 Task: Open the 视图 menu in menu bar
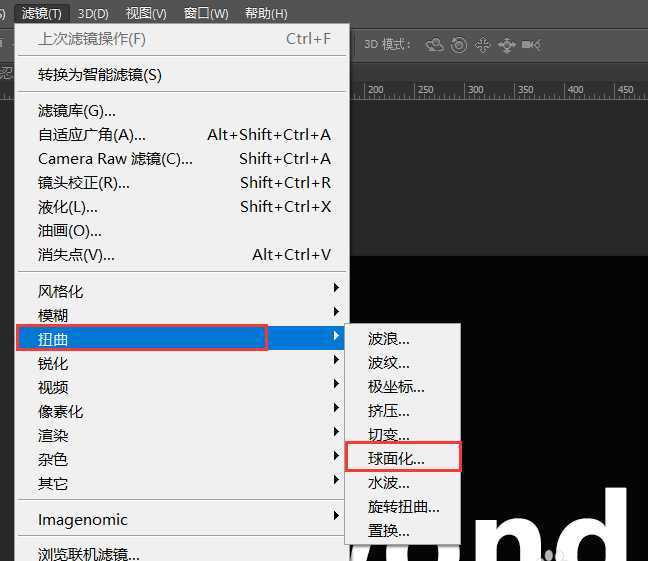pos(146,13)
